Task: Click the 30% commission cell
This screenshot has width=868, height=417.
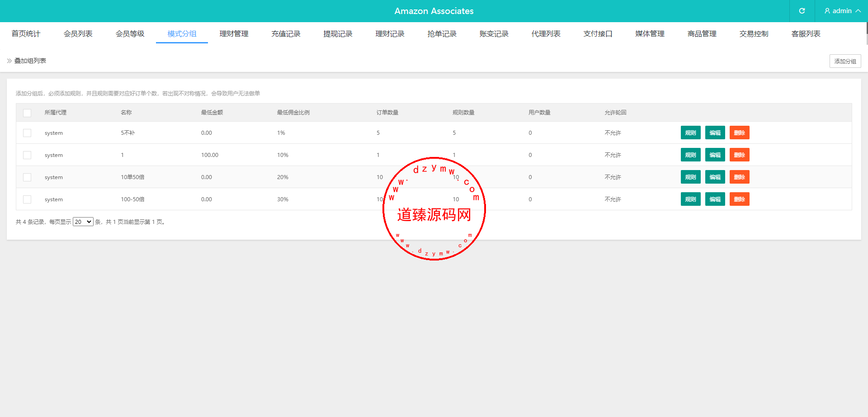Action: tap(283, 199)
